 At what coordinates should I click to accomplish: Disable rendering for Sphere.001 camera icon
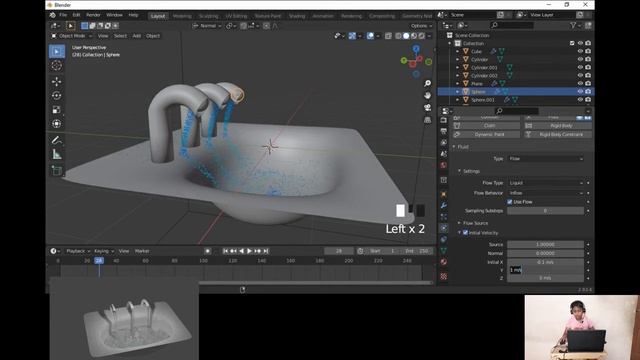(x=588, y=100)
